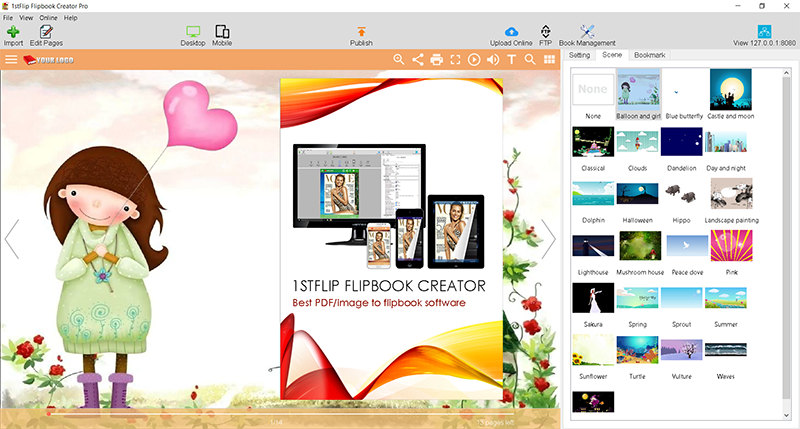Select the Pink scene thumbnail
Screen dimensions: 800x429
732,245
